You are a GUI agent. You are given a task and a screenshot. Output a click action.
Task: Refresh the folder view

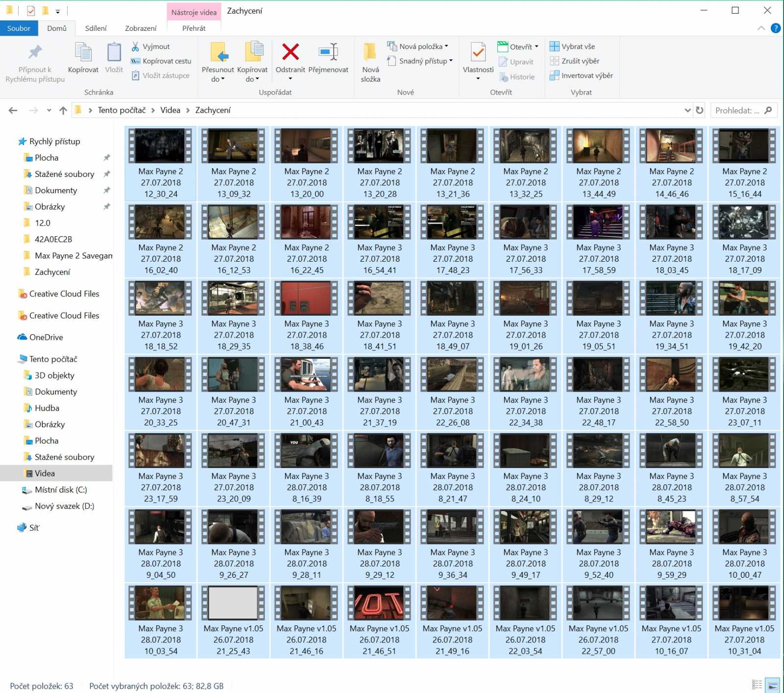700,110
